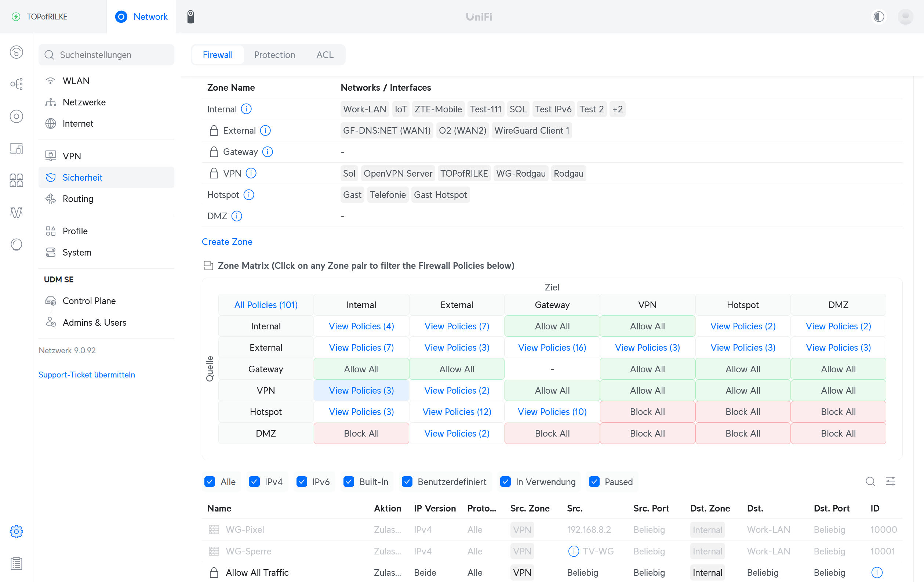Open Netzwerke settings in sidebar
Image resolution: width=924 pixels, height=582 pixels.
(x=106, y=102)
